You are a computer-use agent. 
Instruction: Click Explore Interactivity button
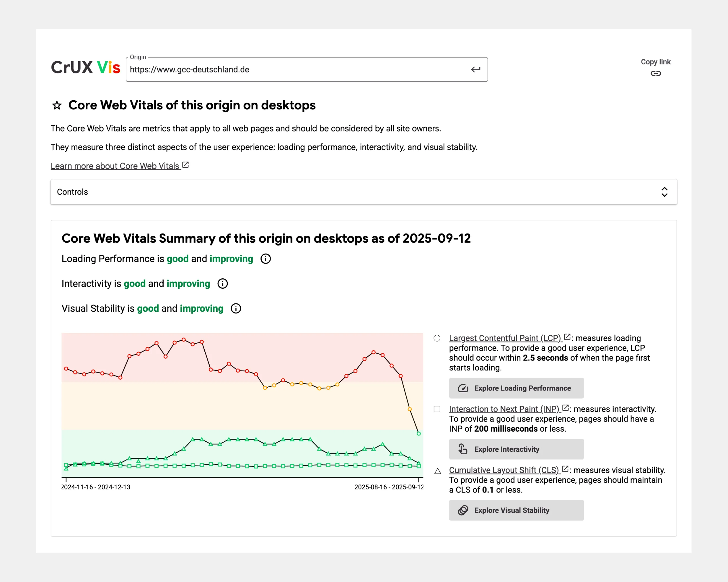coord(516,449)
